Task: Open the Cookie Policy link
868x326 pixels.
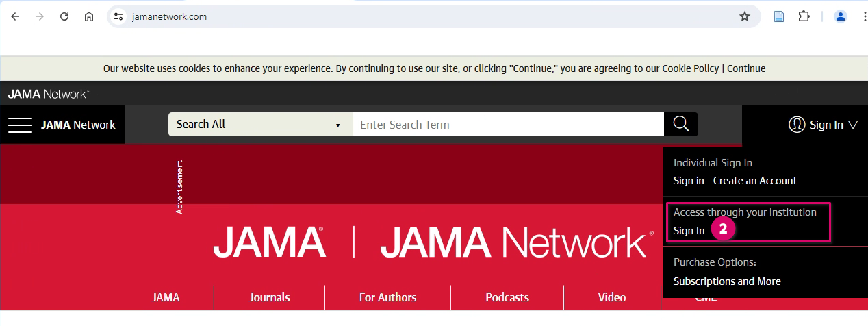Action: click(690, 68)
